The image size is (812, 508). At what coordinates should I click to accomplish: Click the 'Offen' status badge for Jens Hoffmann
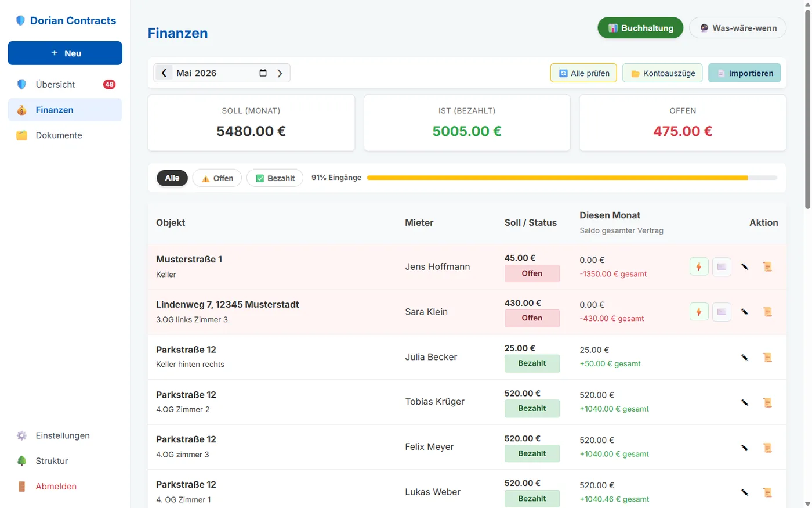[x=532, y=273]
